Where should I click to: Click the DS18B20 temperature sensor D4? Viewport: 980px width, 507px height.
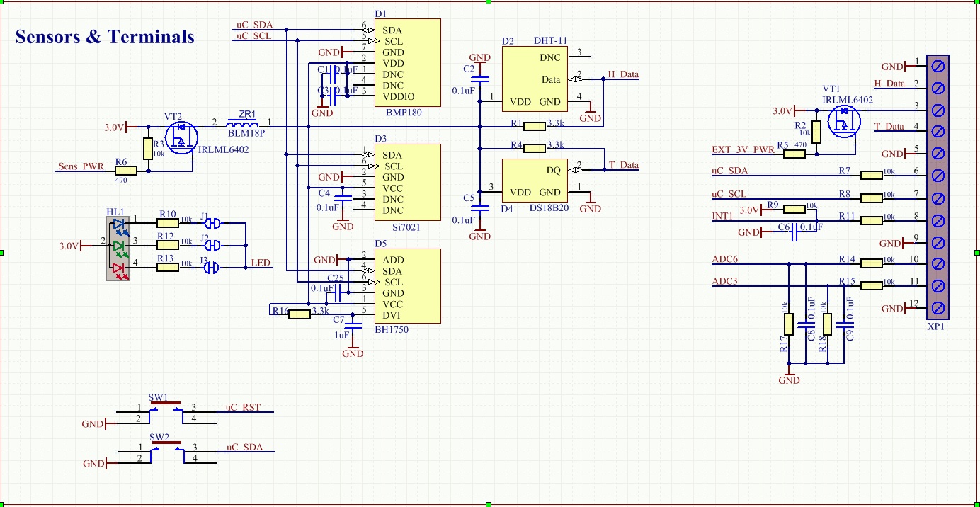535,181
